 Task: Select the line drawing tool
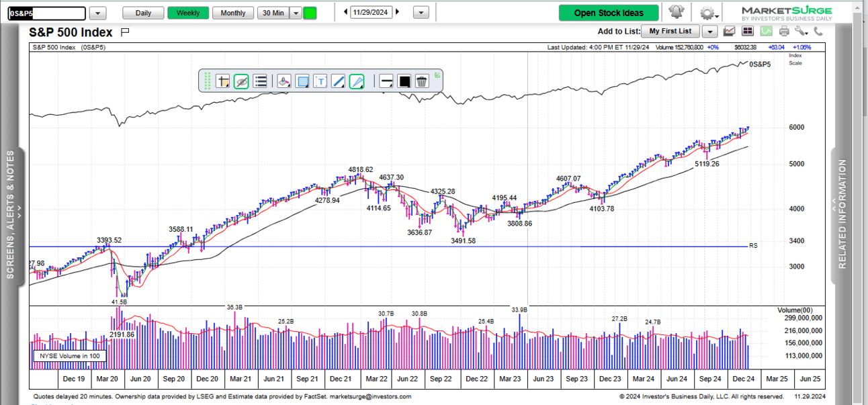(339, 81)
